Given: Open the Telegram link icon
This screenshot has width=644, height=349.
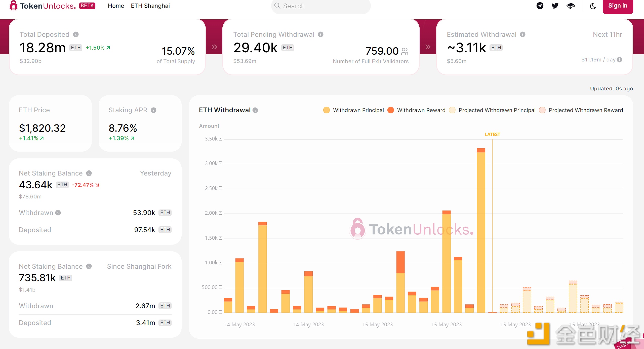Looking at the screenshot, I should 540,6.
